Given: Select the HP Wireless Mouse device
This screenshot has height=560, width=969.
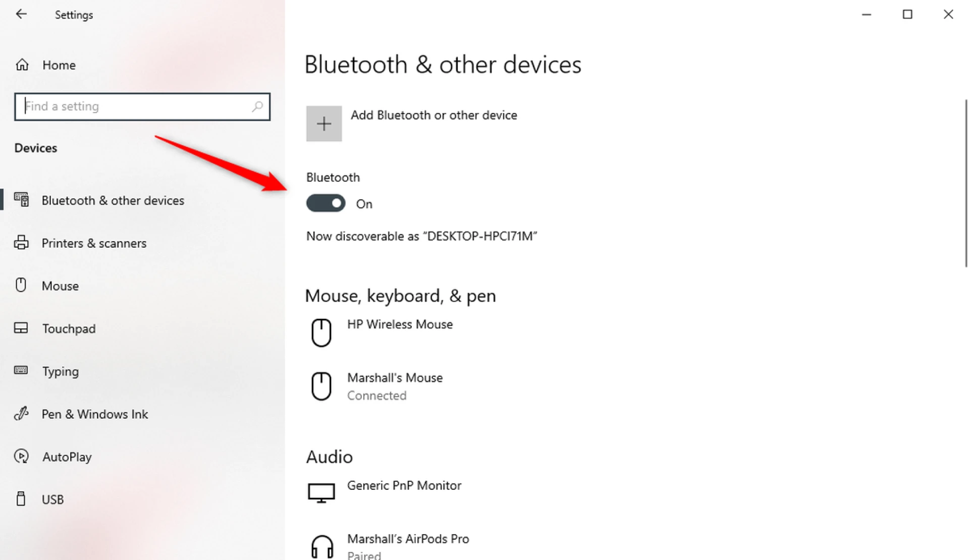Looking at the screenshot, I should pyautogui.click(x=400, y=324).
